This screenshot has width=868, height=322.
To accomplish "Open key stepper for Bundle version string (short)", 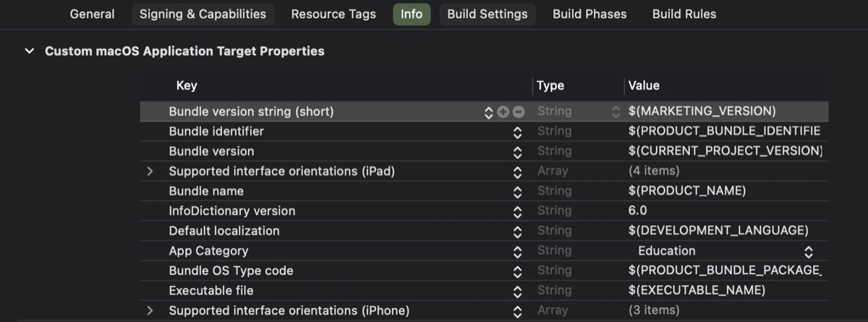I will 489,112.
